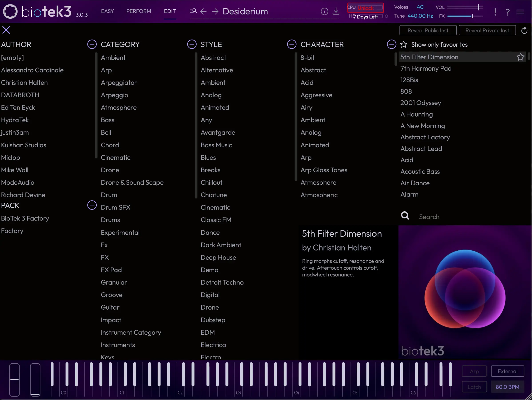The height and width of the screenshot is (400, 532).
Task: Click the exclamation mark alert icon
Action: coord(495,12)
